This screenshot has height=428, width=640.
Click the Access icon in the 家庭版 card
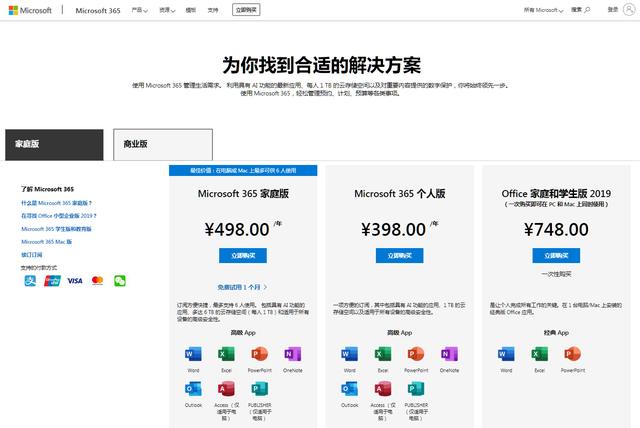click(x=226, y=389)
